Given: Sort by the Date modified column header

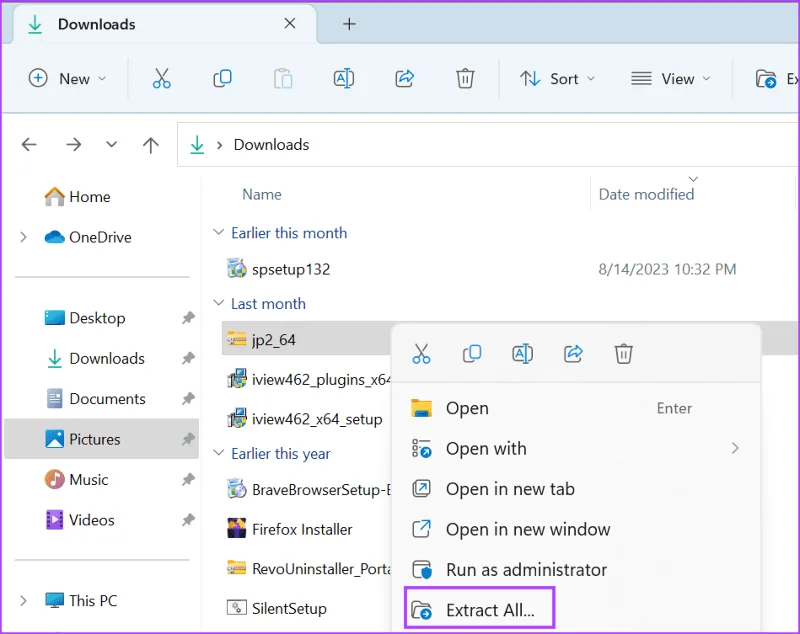Looking at the screenshot, I should point(646,194).
